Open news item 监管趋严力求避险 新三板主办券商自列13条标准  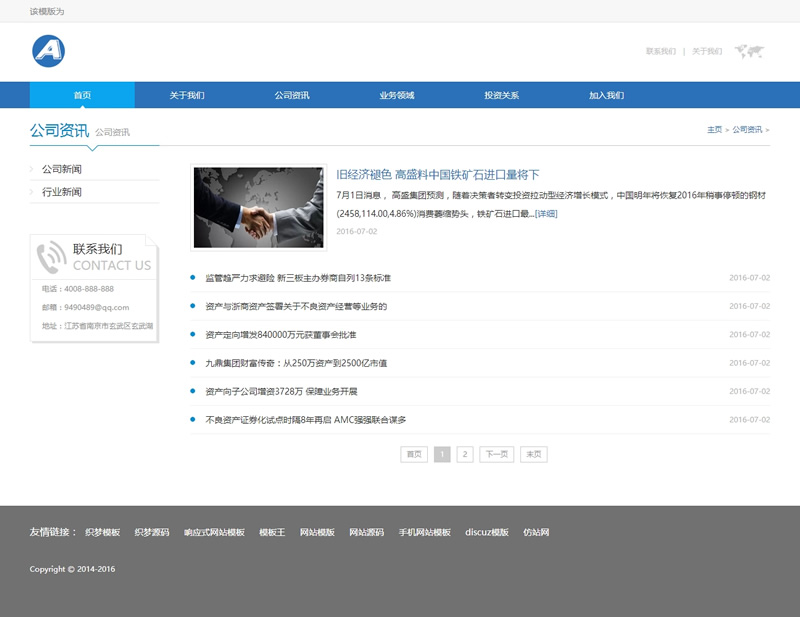click(297, 278)
